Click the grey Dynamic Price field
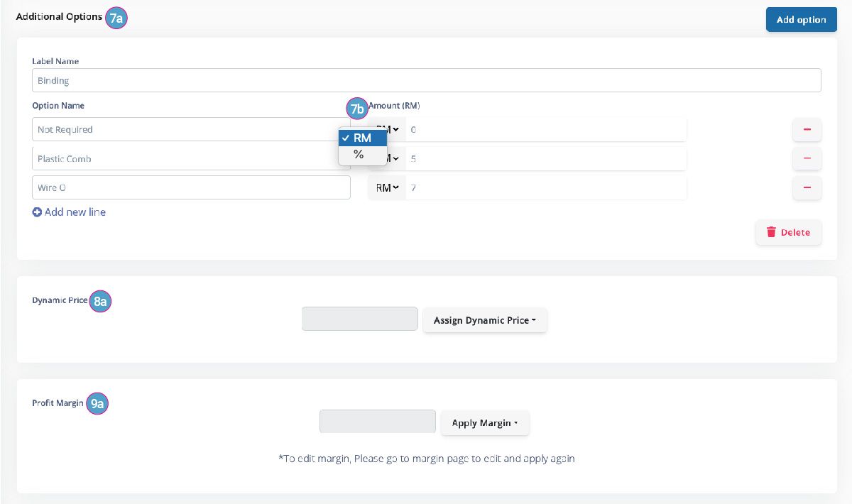The width and height of the screenshot is (852, 504). pos(360,319)
